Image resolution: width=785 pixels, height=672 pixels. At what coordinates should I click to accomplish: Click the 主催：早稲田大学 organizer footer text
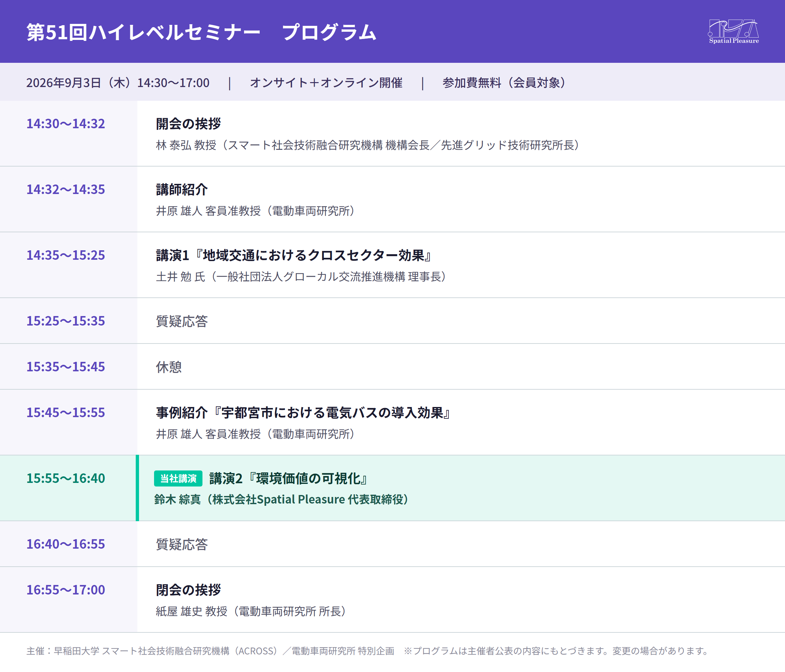(x=210, y=651)
